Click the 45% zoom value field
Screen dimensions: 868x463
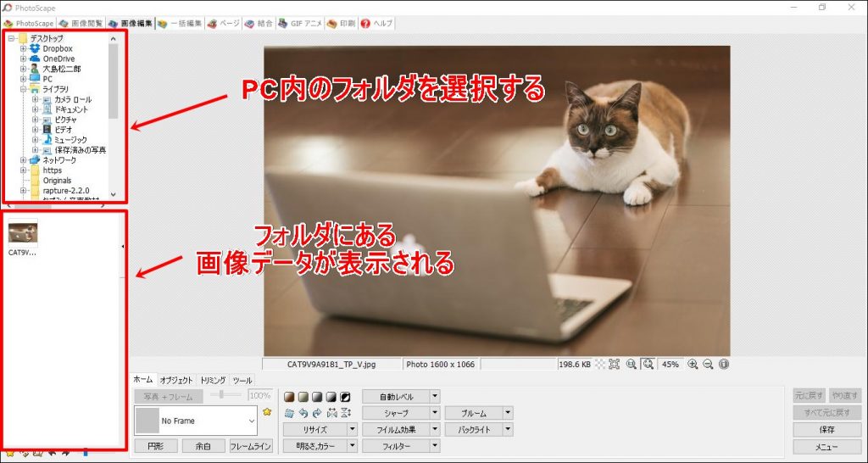pos(670,365)
